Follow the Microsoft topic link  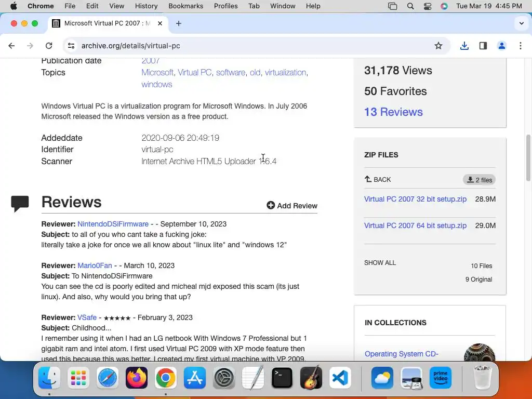coord(157,73)
